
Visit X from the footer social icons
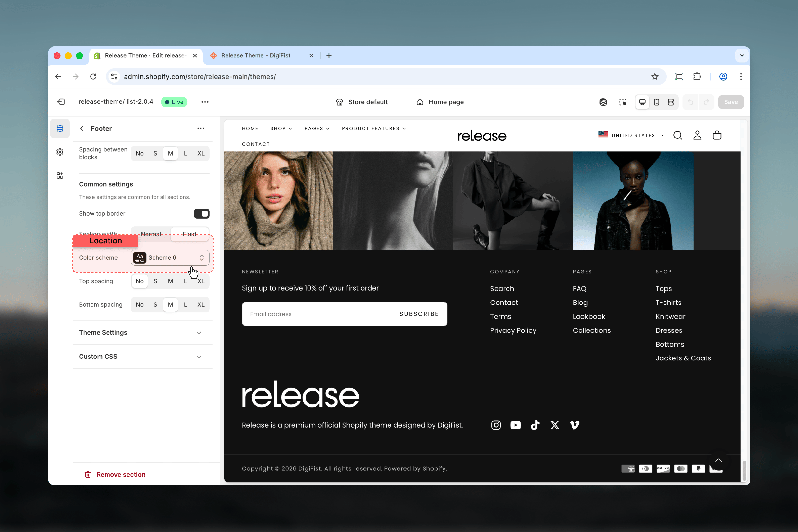coord(555,425)
